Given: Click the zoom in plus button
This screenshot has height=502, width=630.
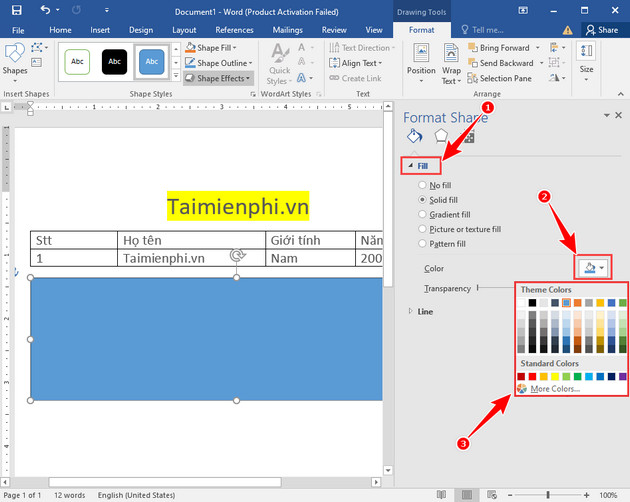Looking at the screenshot, I should [x=587, y=495].
